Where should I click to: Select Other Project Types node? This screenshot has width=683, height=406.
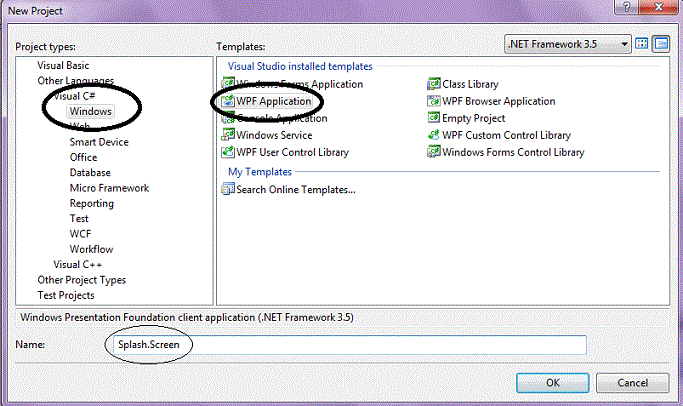81,280
